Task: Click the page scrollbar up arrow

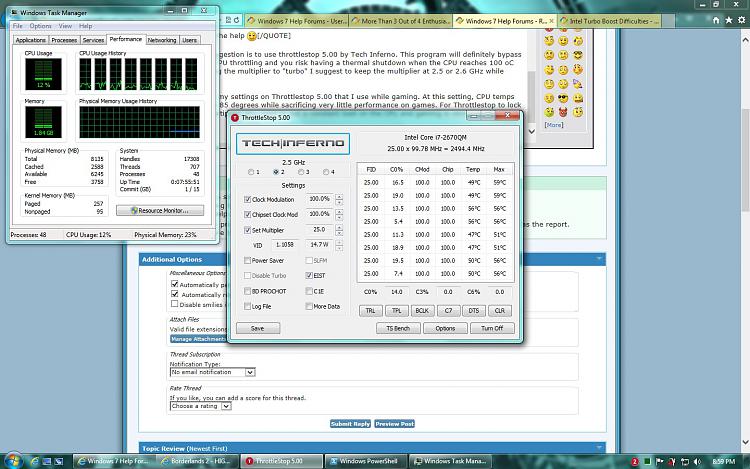Action: coord(745,41)
